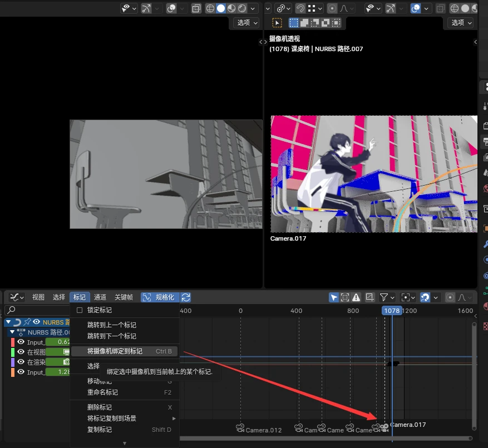The image size is (488, 448).
Task: Open graph editor type dropdown
Action: point(17,297)
